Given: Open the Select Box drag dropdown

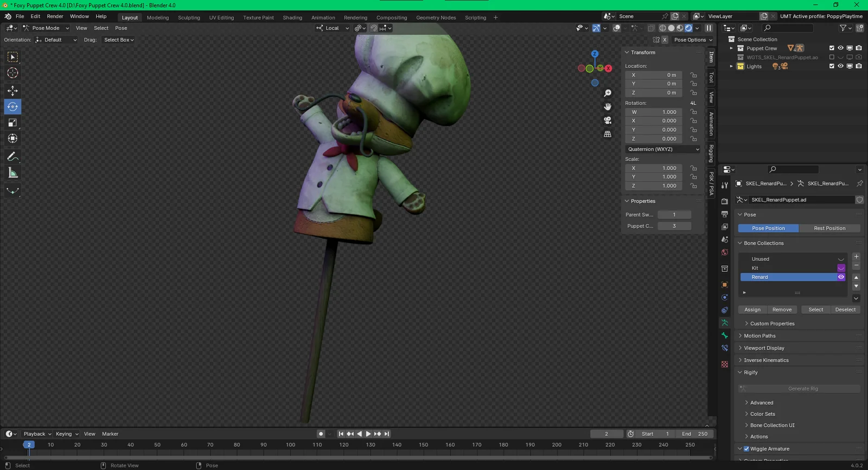Looking at the screenshot, I should (119, 40).
